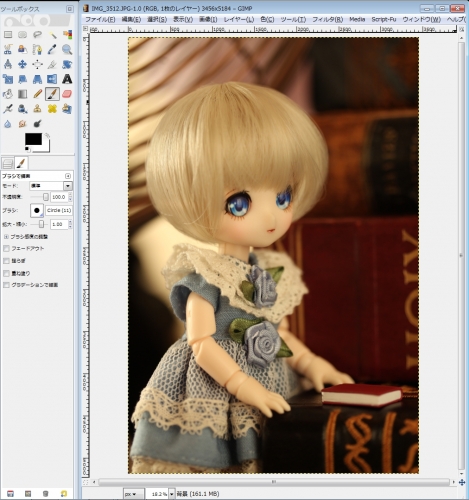The height and width of the screenshot is (500, 469).
Task: Delete saved tool options trash icon
Action: [x=46, y=494]
